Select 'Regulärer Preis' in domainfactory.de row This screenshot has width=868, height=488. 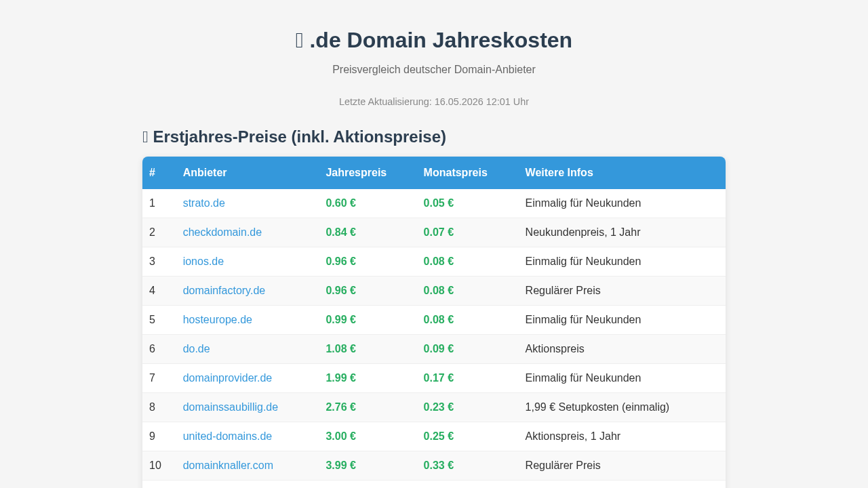(562, 291)
